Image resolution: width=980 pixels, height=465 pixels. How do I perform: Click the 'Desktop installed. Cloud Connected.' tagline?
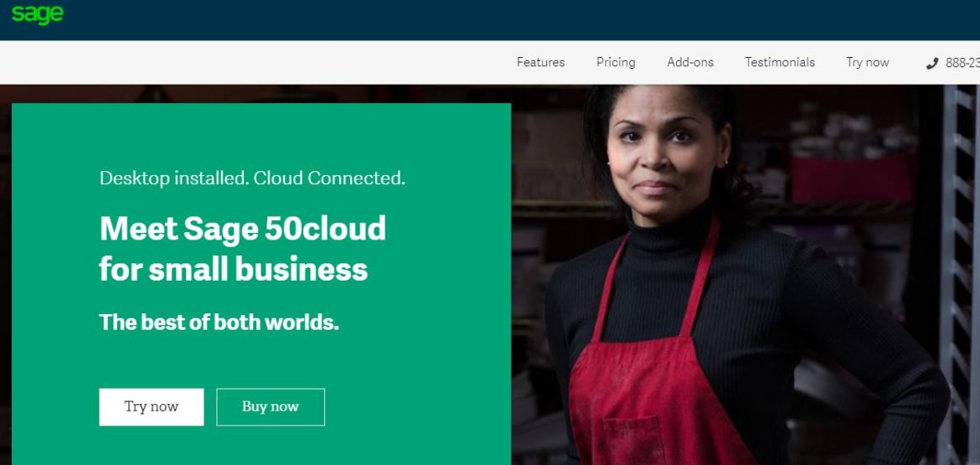point(252,178)
